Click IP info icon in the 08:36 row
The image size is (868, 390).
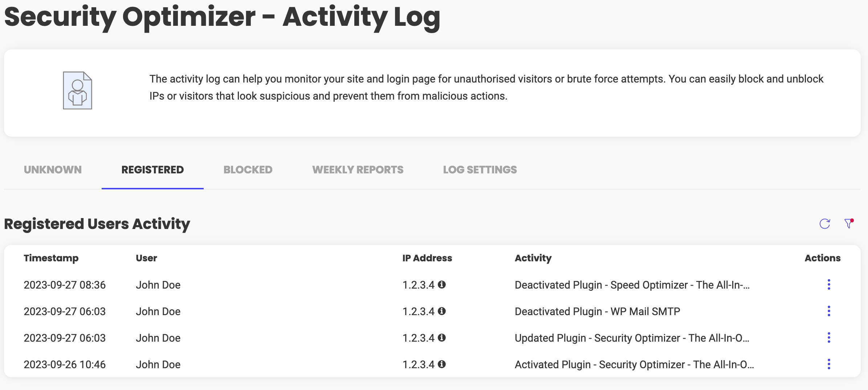(x=442, y=285)
